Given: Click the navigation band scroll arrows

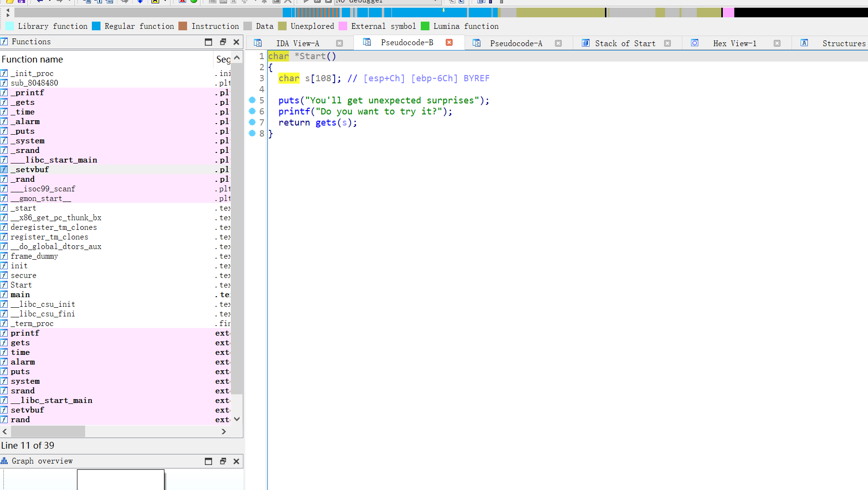Looking at the screenshot, I should pos(8,13).
